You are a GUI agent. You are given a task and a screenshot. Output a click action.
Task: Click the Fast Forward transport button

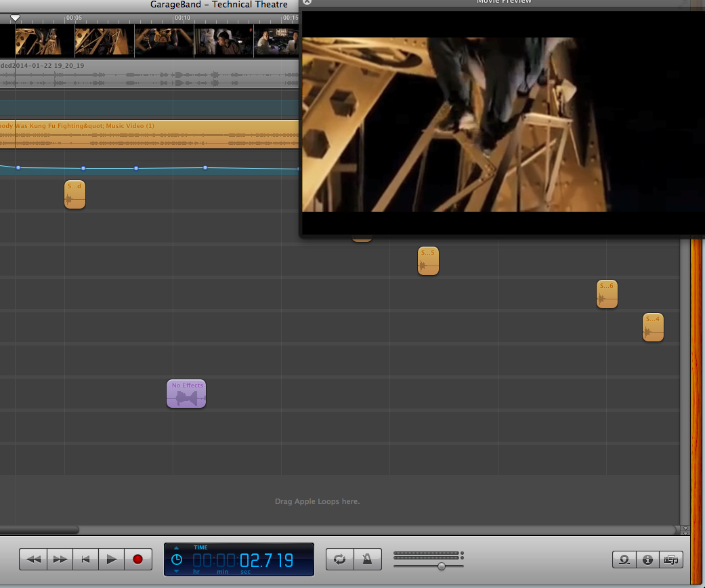coord(60,559)
